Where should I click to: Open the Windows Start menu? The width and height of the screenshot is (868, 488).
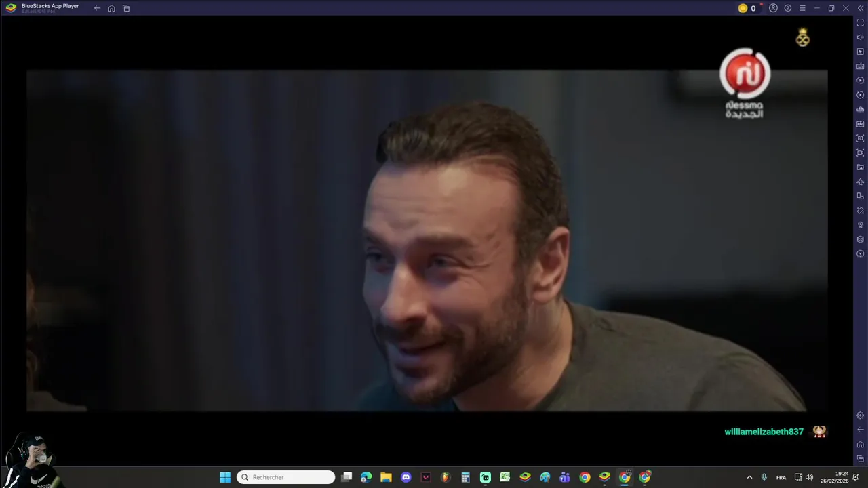pyautogui.click(x=225, y=477)
